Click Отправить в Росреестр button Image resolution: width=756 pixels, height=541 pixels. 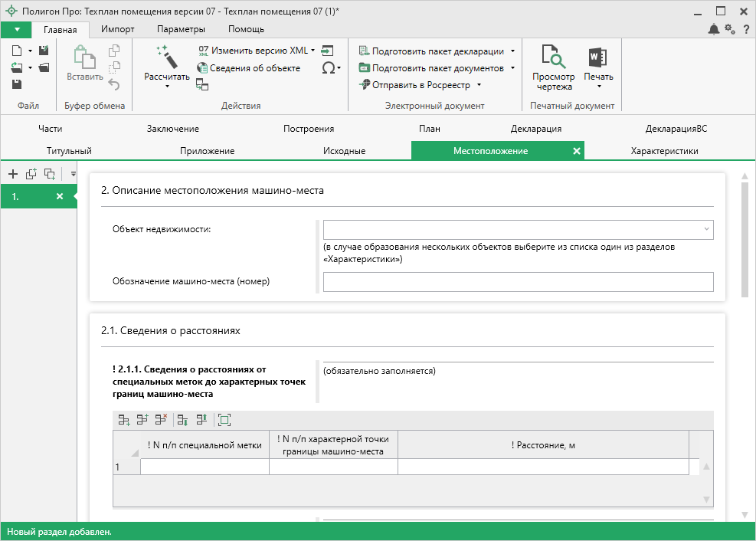pyautogui.click(x=420, y=85)
